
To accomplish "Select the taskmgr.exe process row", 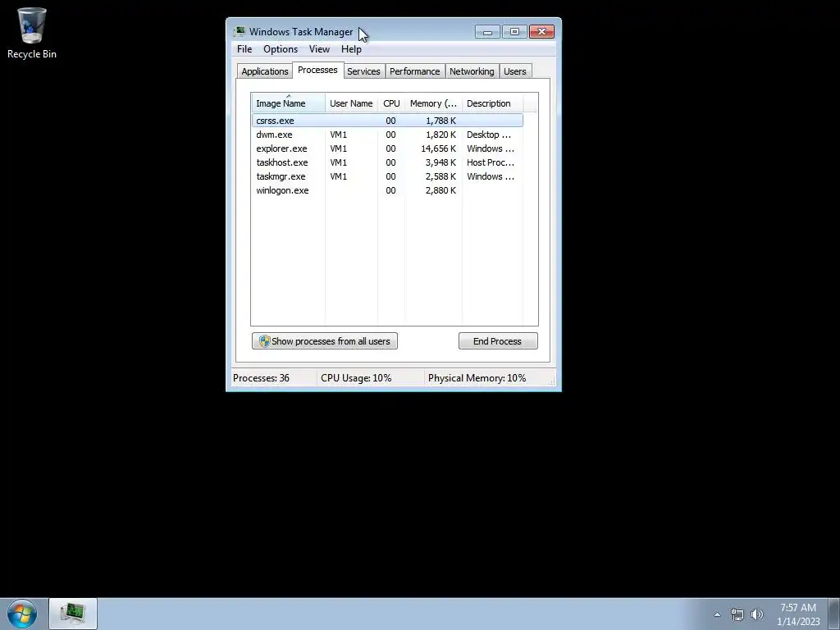I will pos(387,176).
